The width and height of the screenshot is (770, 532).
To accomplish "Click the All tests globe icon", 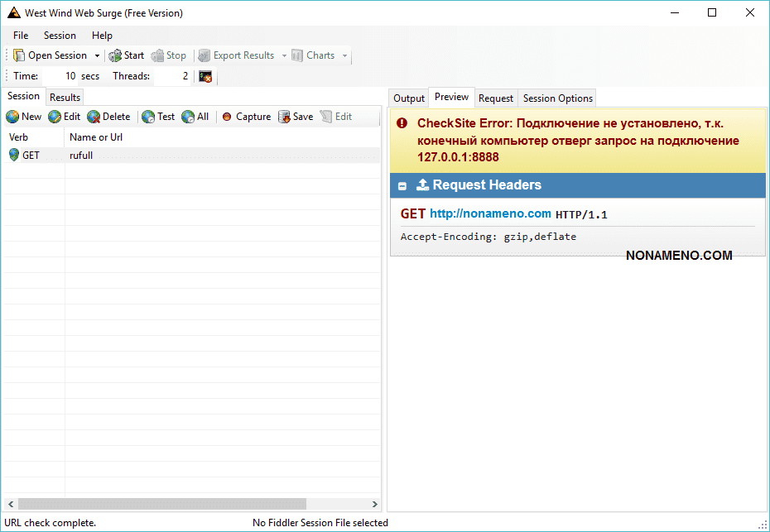I will click(188, 117).
